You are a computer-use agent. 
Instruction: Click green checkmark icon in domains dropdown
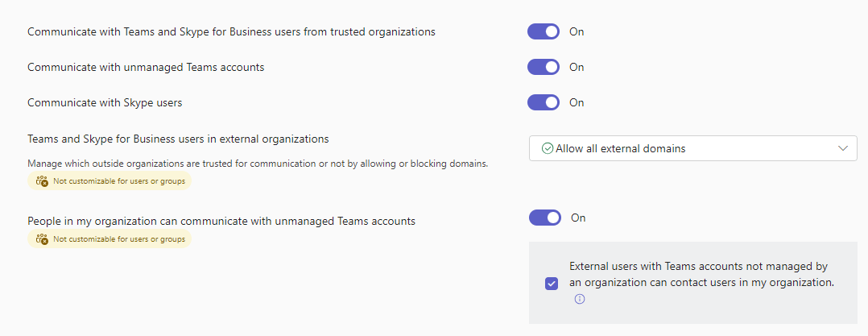coord(548,148)
